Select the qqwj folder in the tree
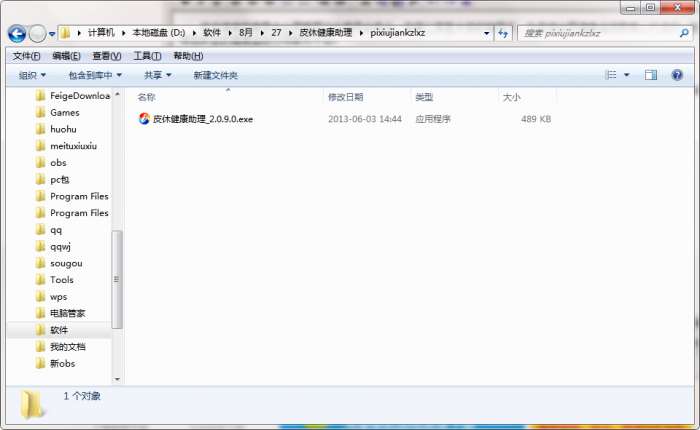The width and height of the screenshot is (700, 430). [x=60, y=246]
